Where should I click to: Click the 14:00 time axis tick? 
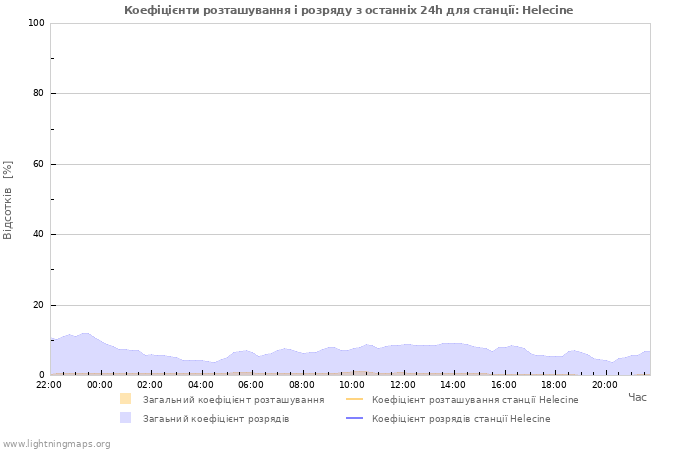point(453,384)
